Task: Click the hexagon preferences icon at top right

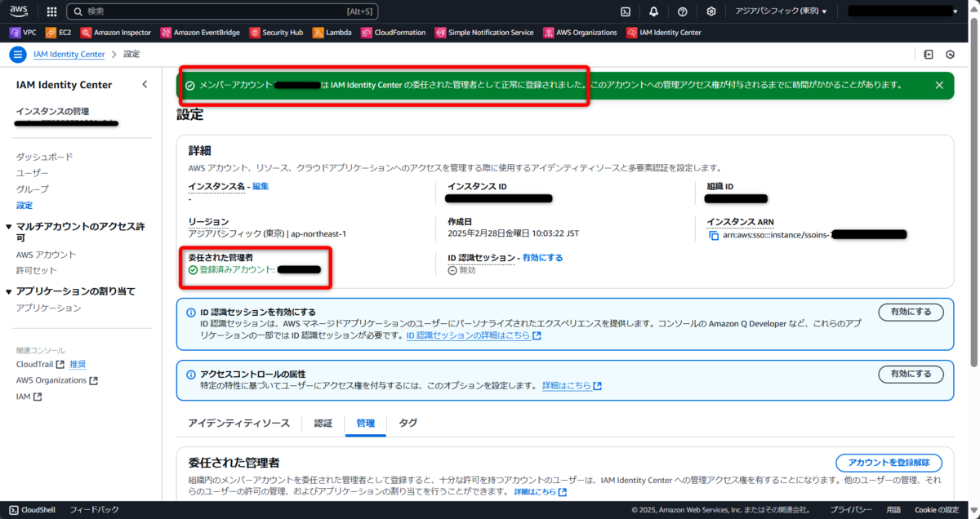Action: (x=950, y=55)
